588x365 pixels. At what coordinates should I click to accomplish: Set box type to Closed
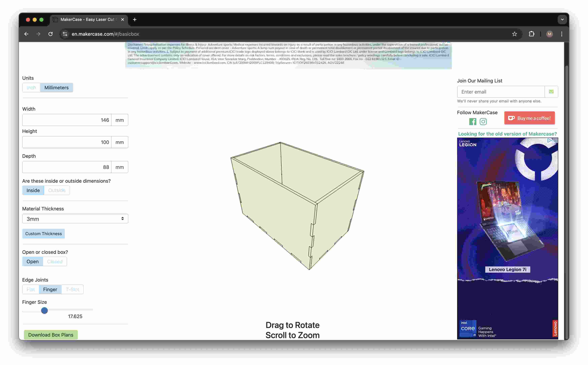point(55,262)
